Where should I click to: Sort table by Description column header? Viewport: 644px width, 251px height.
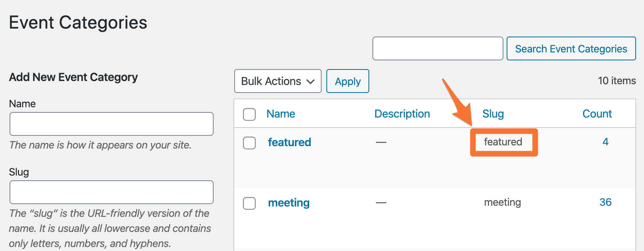(x=402, y=114)
